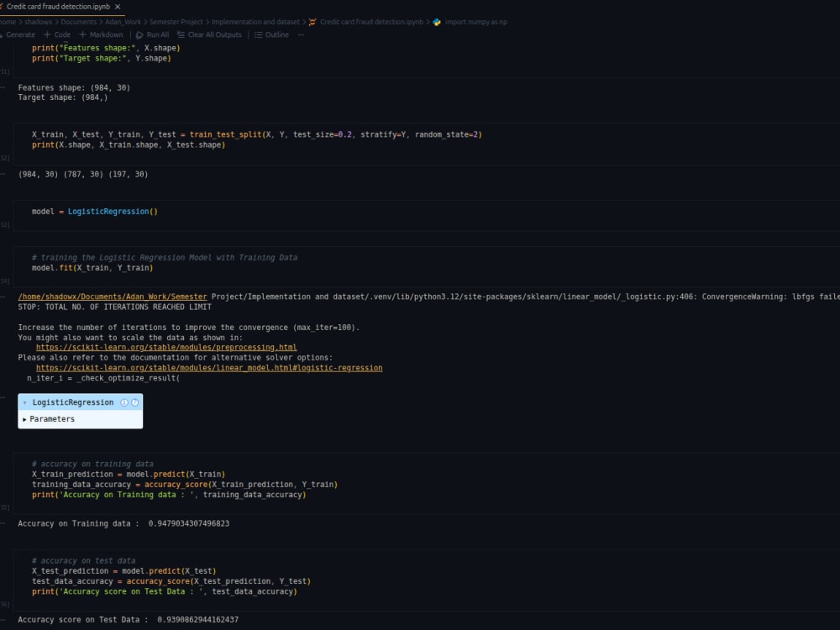The image size is (840, 630).
Task: Open the logistic.py file path link in warning
Action: pyautogui.click(x=113, y=297)
